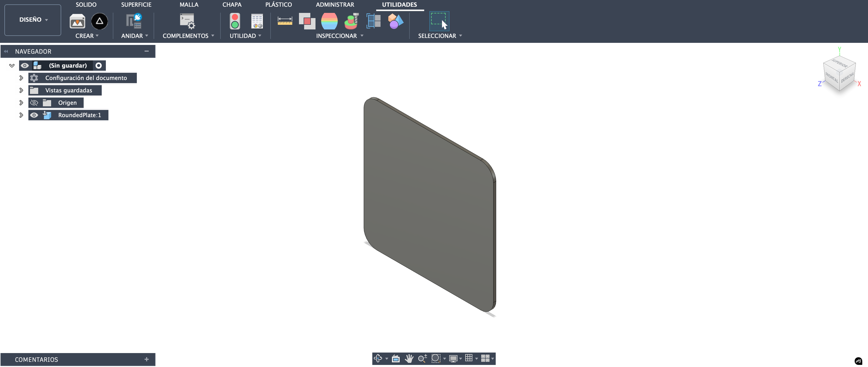Add a comment via the Comentarios plus button
Viewport: 868px width, 367px height.
tap(147, 359)
